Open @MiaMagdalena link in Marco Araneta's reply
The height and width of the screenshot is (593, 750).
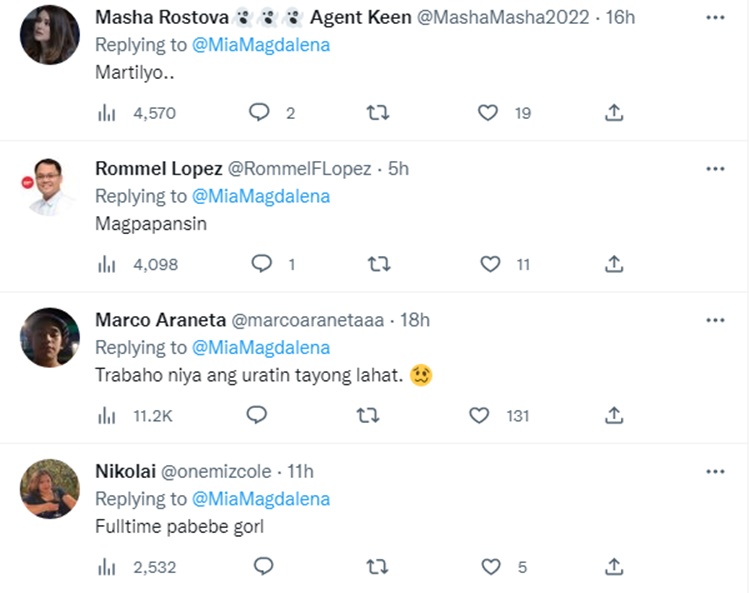coord(260,348)
